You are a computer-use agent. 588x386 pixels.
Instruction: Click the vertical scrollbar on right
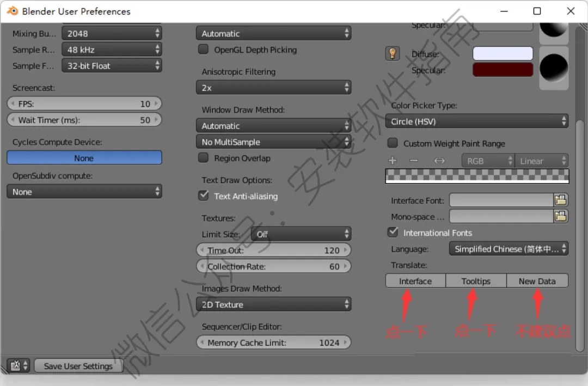coord(580,235)
